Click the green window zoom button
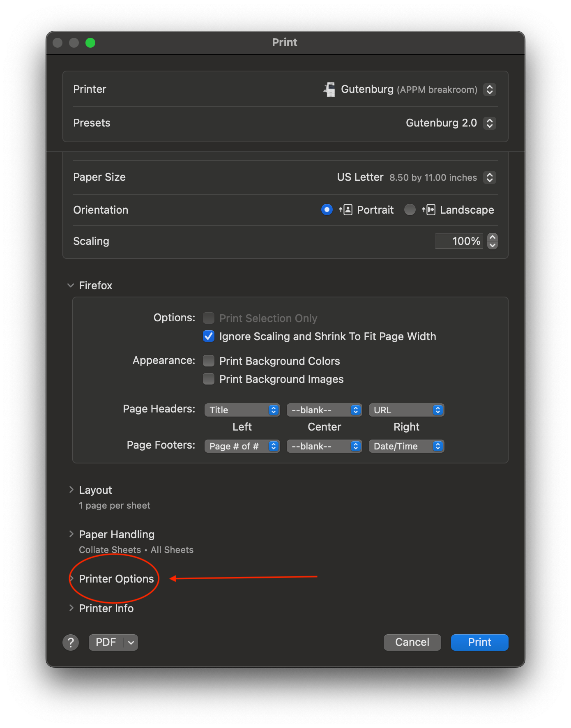The height and width of the screenshot is (728, 571). coord(90,43)
